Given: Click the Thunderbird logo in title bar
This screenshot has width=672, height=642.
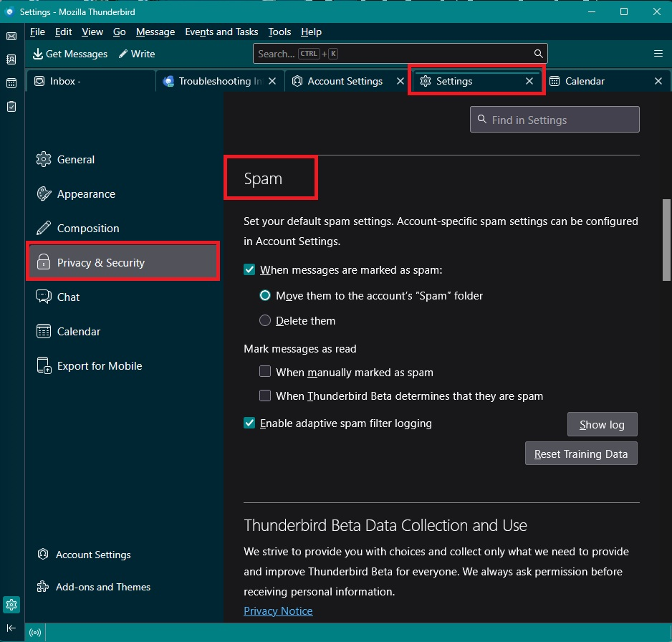Looking at the screenshot, I should 9,11.
